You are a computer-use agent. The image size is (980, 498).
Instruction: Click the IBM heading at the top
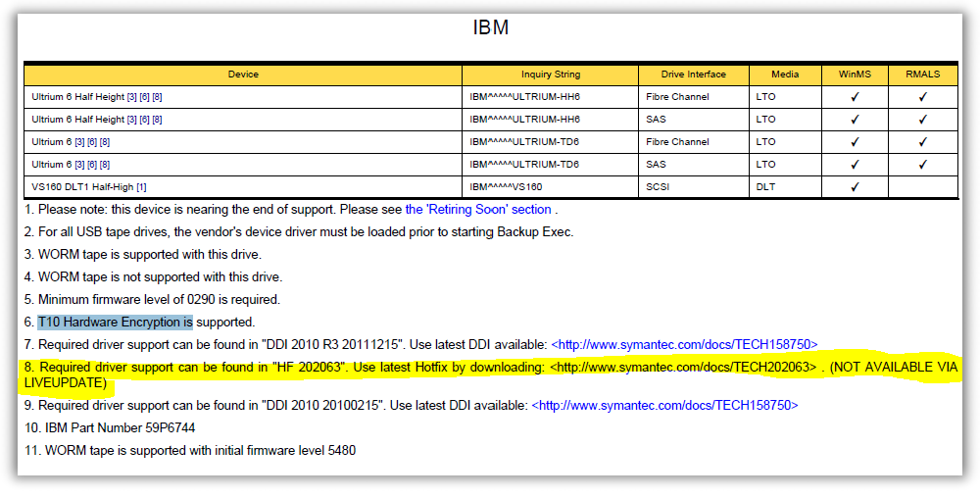490,27
